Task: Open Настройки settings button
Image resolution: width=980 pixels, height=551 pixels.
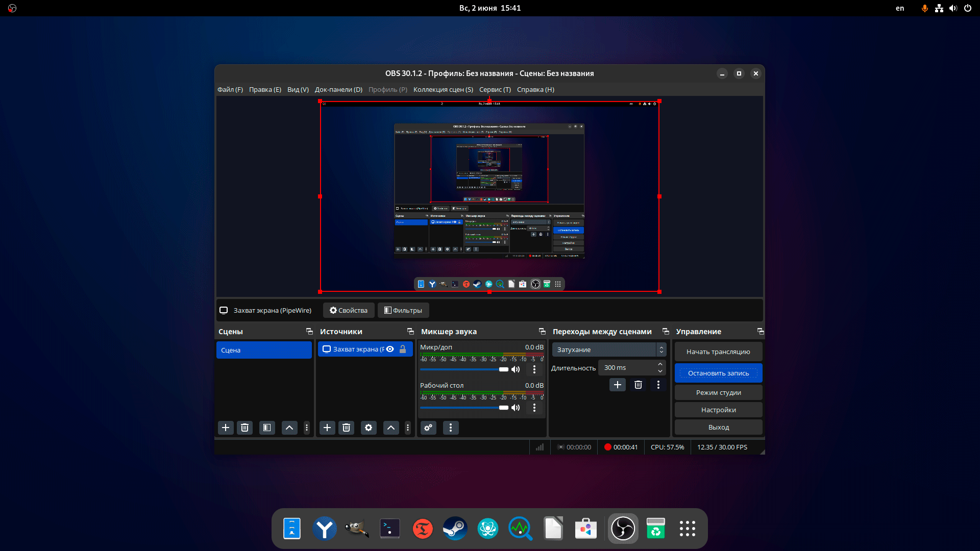Action: point(718,410)
